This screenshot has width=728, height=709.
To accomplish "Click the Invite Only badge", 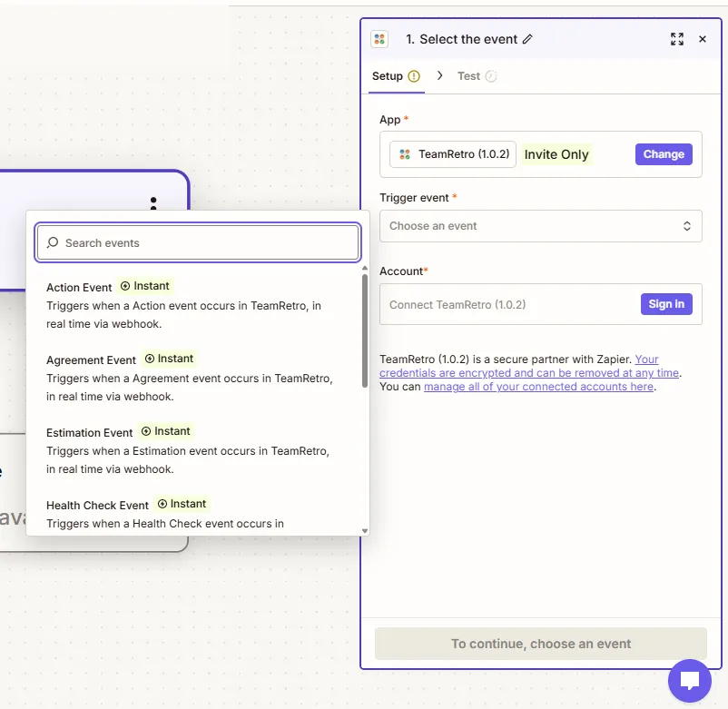I will click(x=556, y=154).
